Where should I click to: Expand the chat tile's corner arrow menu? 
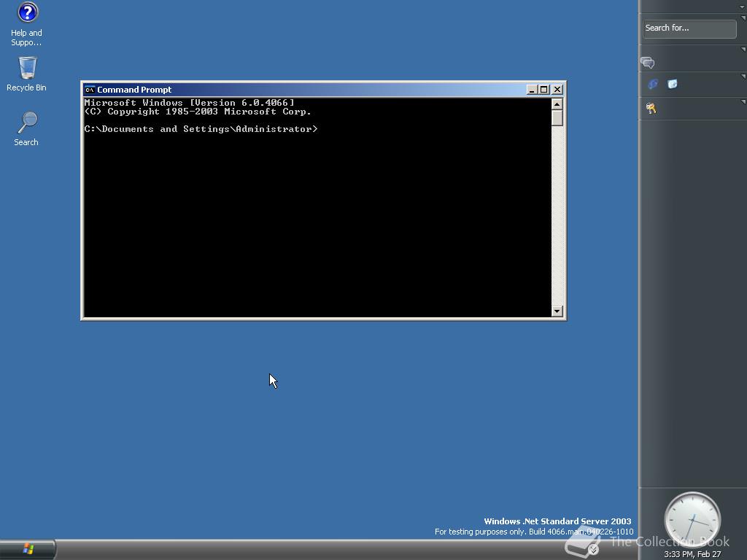pos(743,50)
